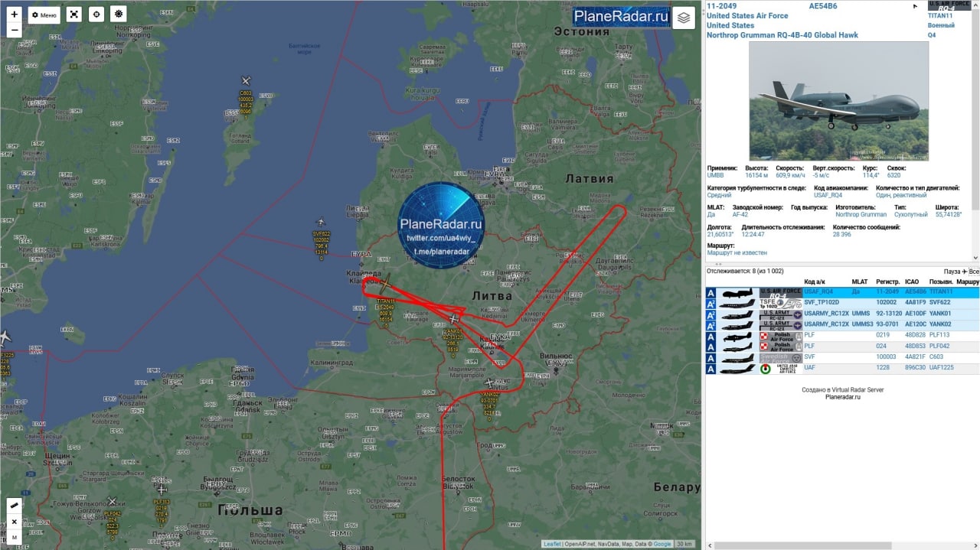The width and height of the screenshot is (980, 550).
Task: Open the 11-2049 registration link
Action: tap(721, 6)
